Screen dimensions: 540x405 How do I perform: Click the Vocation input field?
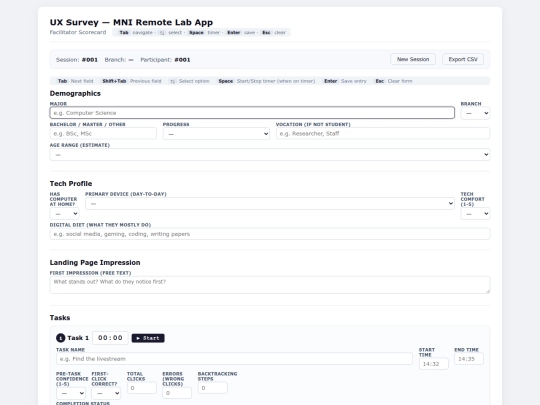click(x=383, y=133)
